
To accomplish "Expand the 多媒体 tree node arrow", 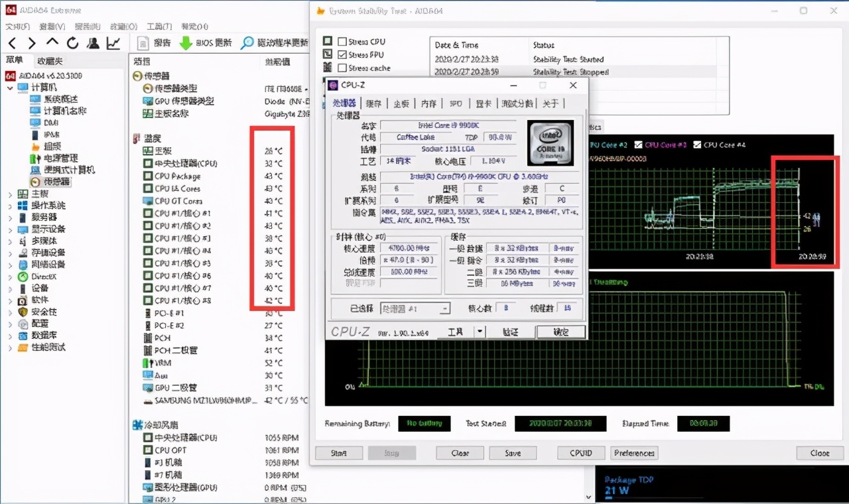I will pyautogui.click(x=10, y=241).
